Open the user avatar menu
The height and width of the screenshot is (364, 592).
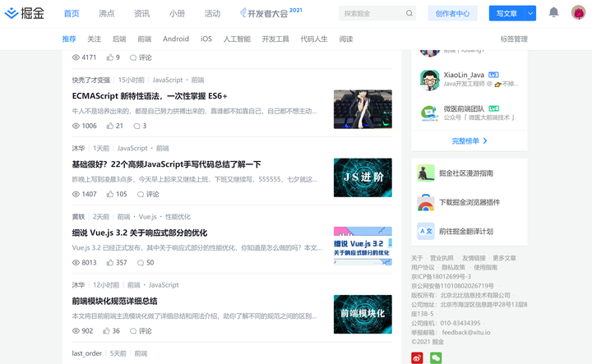tap(578, 13)
